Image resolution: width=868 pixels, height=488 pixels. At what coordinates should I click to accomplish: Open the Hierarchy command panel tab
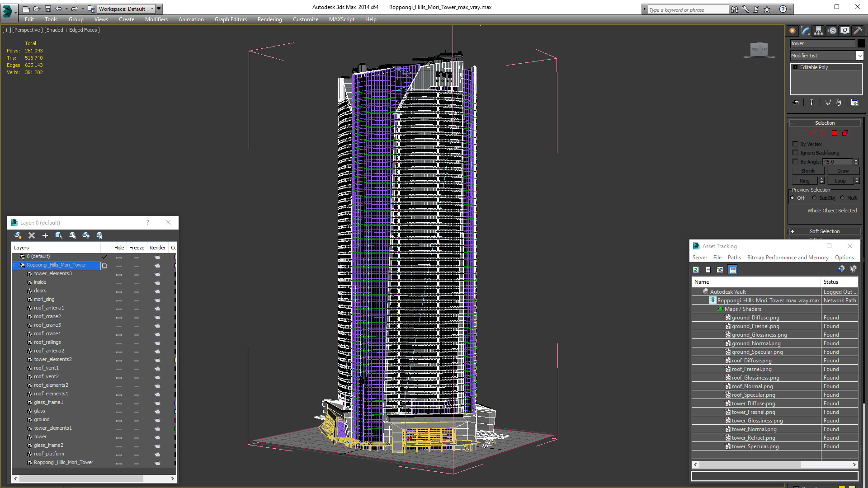[x=818, y=31]
